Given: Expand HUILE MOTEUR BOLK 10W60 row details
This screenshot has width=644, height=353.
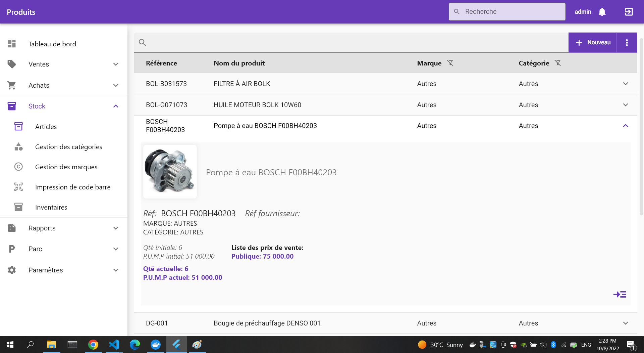Looking at the screenshot, I should tap(626, 105).
